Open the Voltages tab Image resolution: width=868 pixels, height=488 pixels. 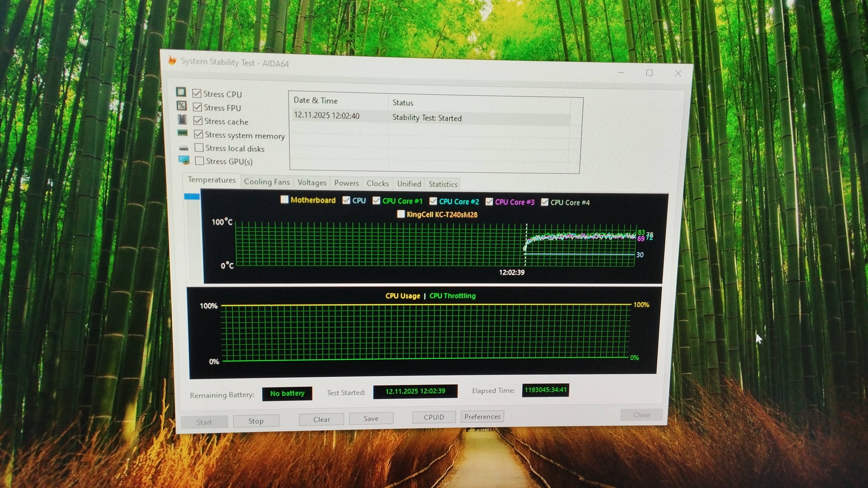(311, 183)
